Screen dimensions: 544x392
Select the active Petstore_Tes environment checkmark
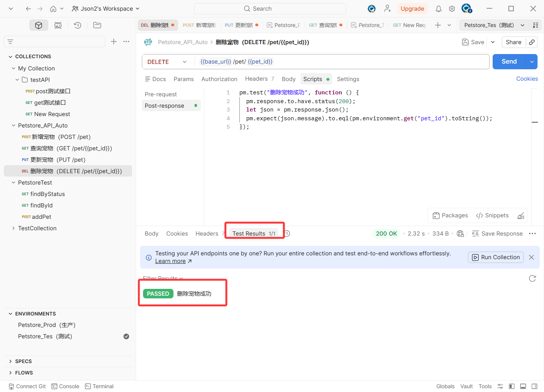click(126, 336)
